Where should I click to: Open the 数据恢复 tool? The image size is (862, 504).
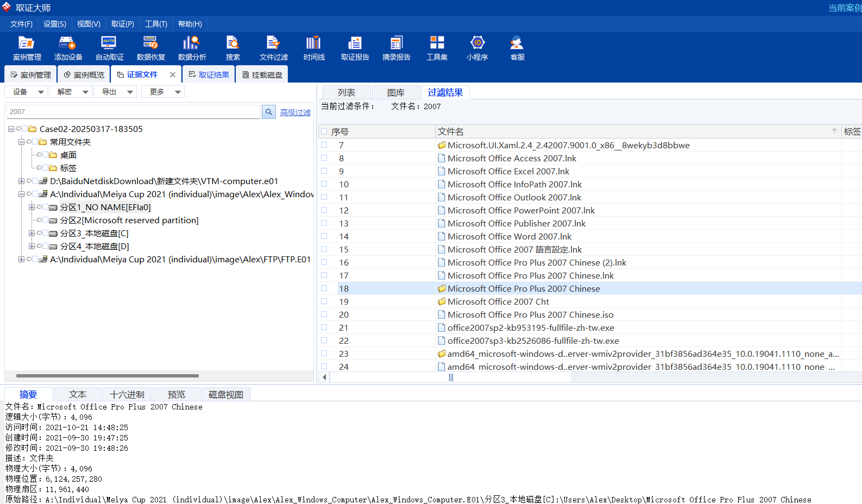(x=150, y=48)
